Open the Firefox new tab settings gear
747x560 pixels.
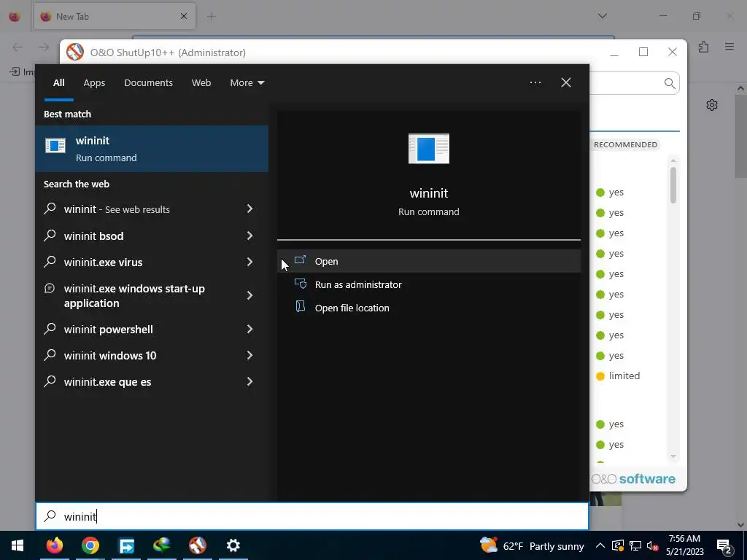coord(712,105)
